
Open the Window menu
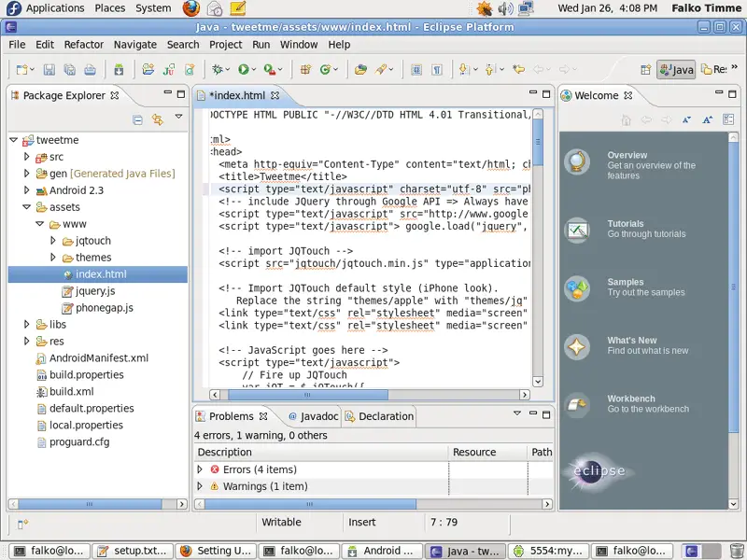299,44
